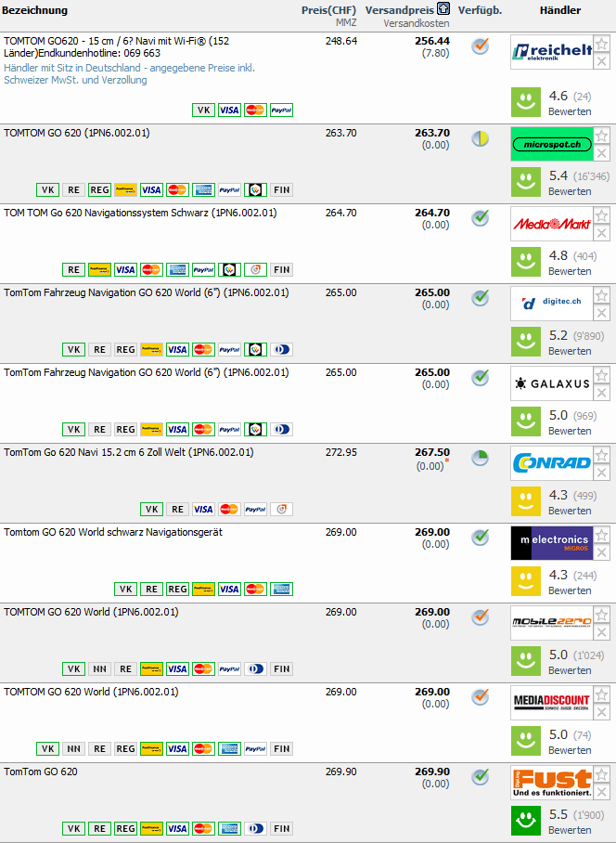Click the PayPal icon in the reichelt offer

[x=281, y=110]
